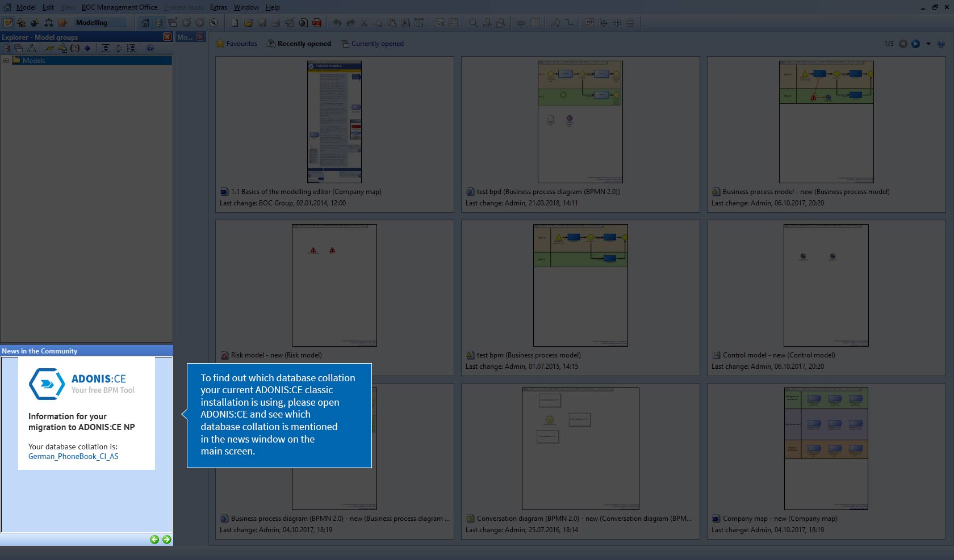Open the BOC Management Office menu
The image size is (954, 560).
point(119,7)
